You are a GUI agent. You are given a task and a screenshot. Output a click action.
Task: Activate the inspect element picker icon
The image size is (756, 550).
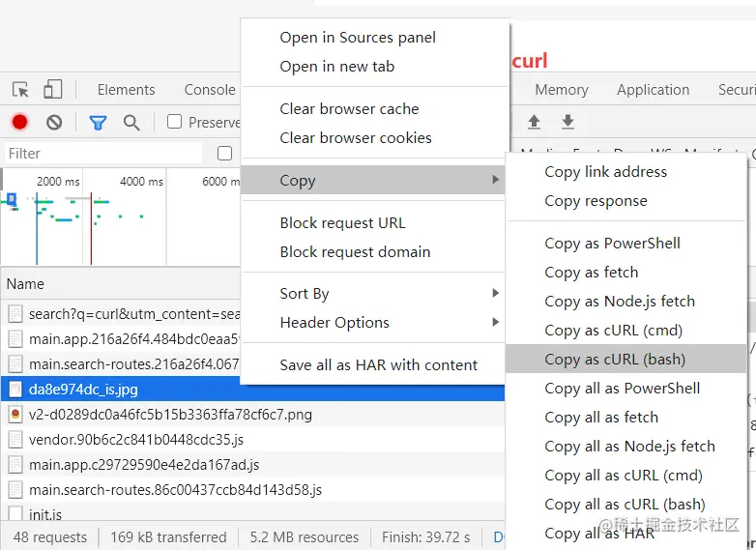(20, 90)
